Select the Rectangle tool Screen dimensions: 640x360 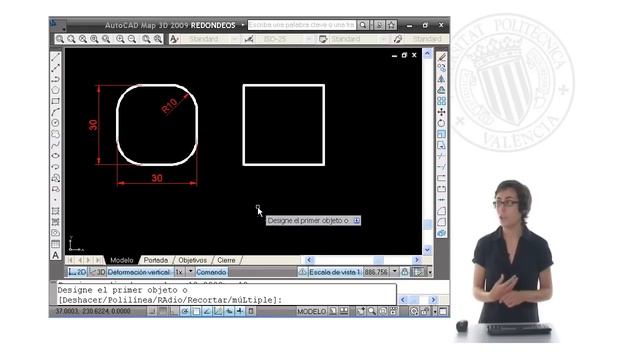click(x=56, y=101)
